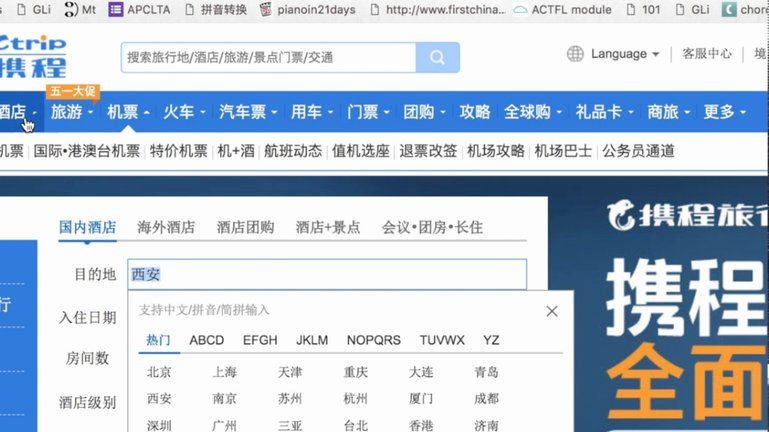Open the Mt bookmark
Viewport: 769px width, 432px height.
(80, 9)
